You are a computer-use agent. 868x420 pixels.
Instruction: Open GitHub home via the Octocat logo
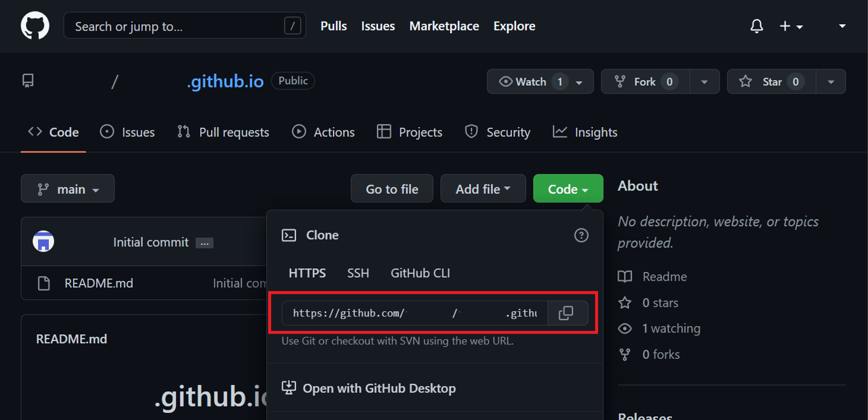click(x=34, y=25)
